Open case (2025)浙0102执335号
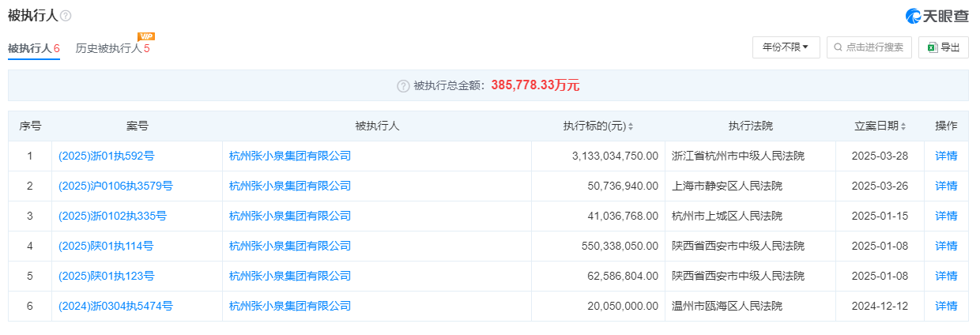Image resolution: width=980 pixels, height=335 pixels. tap(112, 216)
